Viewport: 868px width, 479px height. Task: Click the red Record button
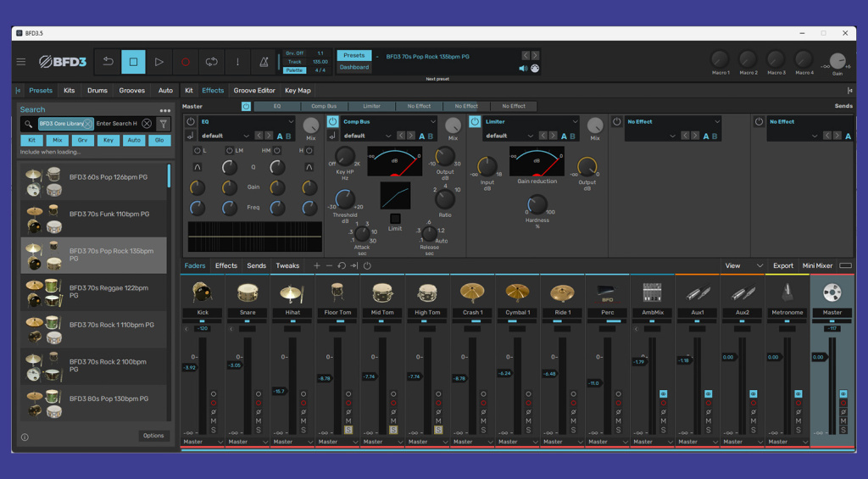[185, 62]
